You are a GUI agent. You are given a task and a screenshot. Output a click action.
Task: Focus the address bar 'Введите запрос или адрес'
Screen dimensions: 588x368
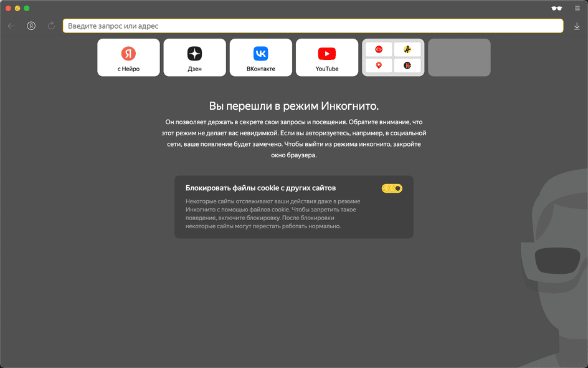tap(313, 26)
